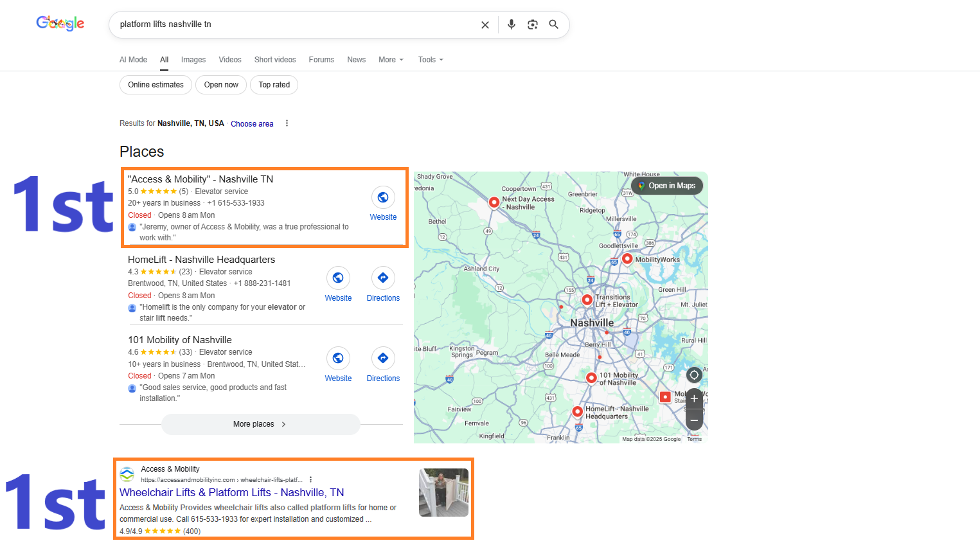
Task: Expand More places list
Action: tap(260, 424)
